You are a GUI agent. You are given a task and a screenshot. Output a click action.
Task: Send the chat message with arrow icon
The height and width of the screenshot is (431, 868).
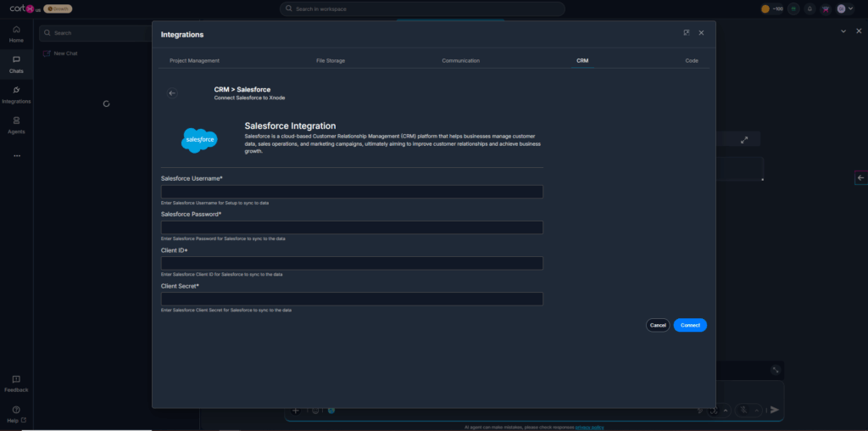point(775,410)
